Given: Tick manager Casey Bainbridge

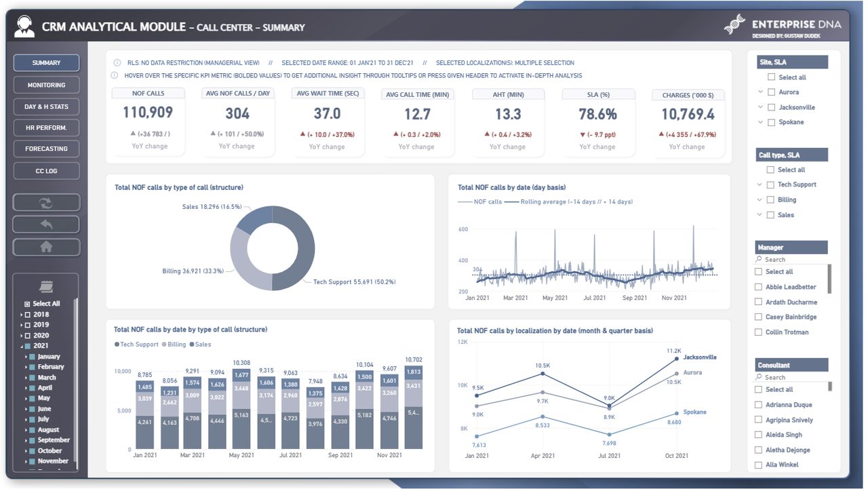Looking at the screenshot, I should click(x=758, y=317).
